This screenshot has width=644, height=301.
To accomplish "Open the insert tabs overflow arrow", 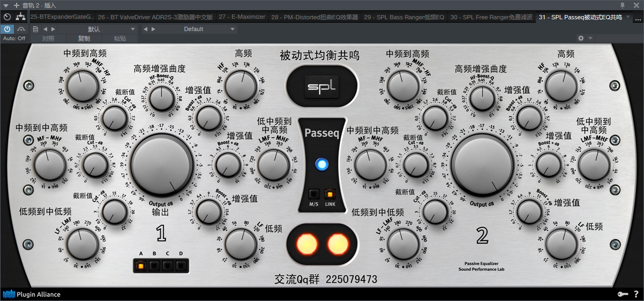I will (x=637, y=18).
